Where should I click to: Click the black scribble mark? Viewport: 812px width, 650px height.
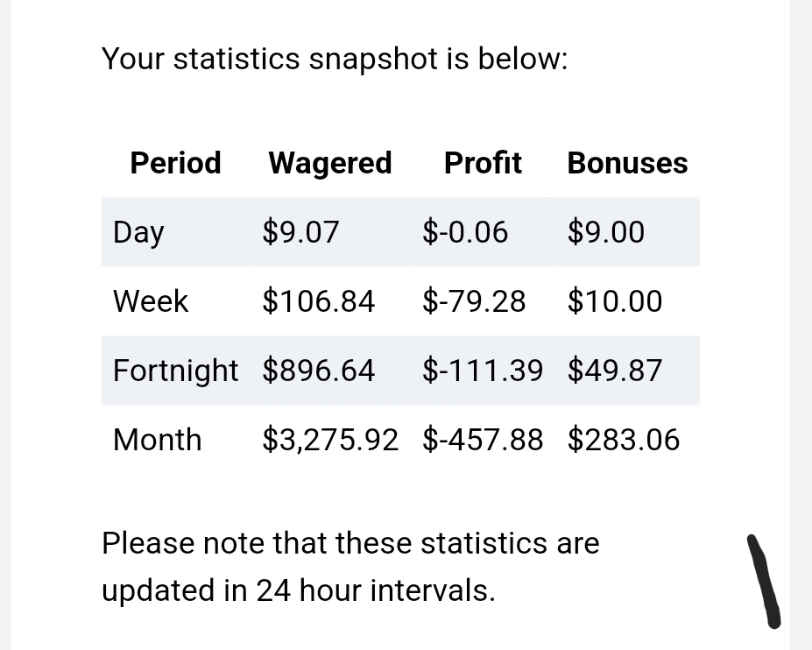click(x=764, y=582)
